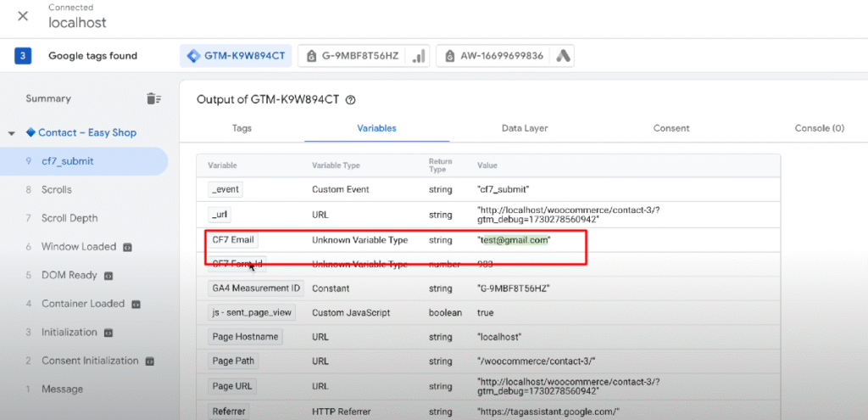Click the CF7 Email variable chip

(x=232, y=240)
